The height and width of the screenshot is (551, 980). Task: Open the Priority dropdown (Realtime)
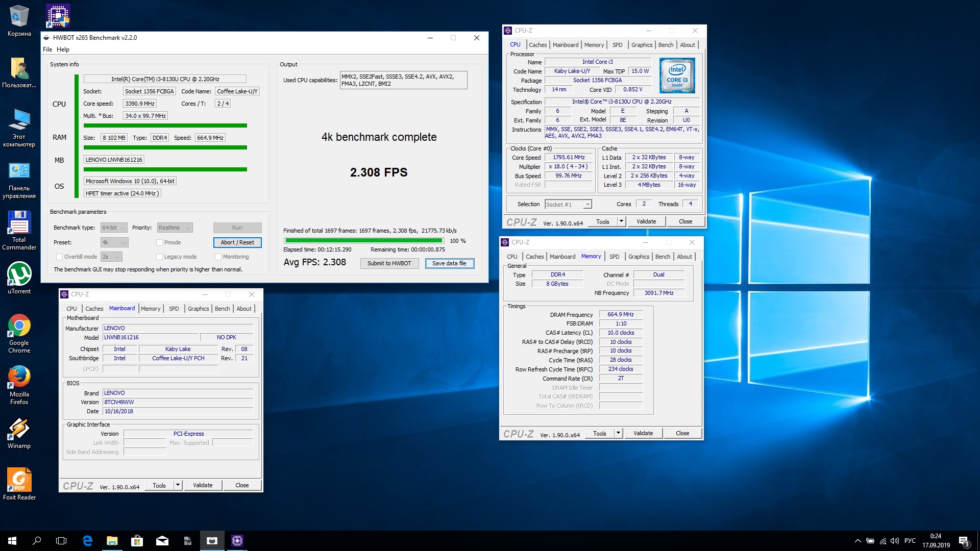coord(175,228)
